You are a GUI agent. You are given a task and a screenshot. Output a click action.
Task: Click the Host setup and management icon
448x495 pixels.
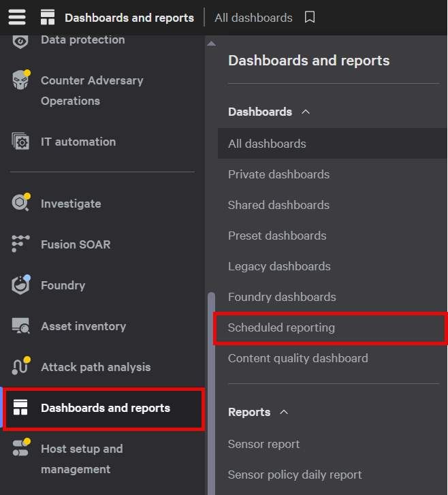point(21,449)
